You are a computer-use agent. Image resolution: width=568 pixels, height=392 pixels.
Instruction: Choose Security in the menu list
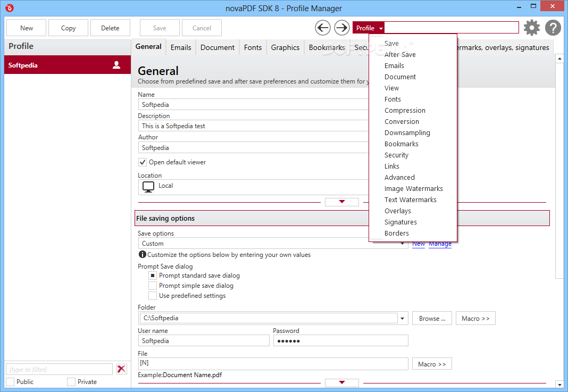point(396,155)
